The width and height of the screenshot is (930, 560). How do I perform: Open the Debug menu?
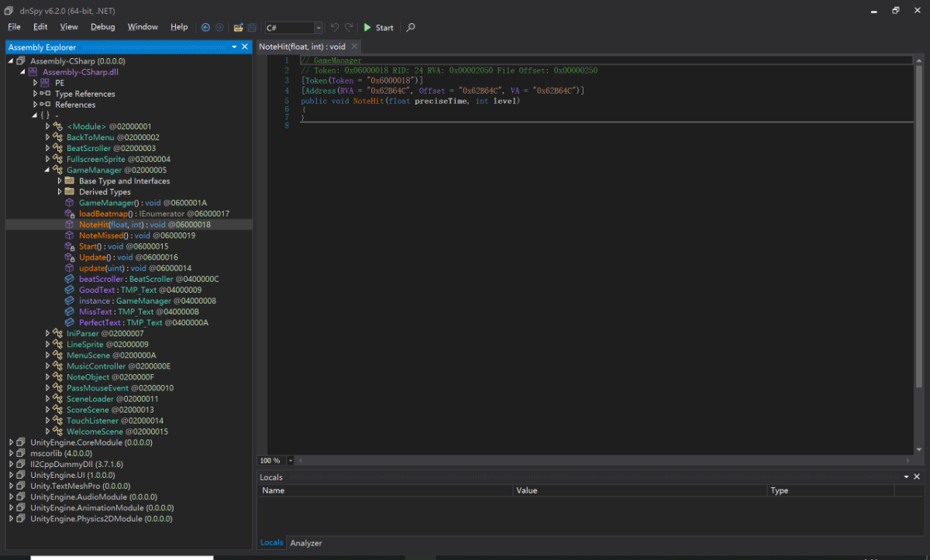point(102,27)
